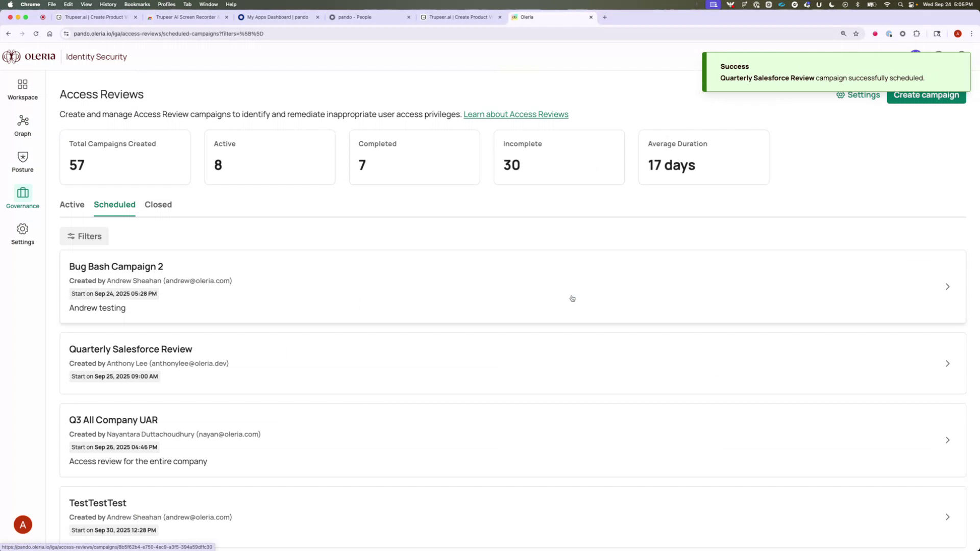Click the Create campaign button
This screenshot has width=980, height=551.
[926, 95]
